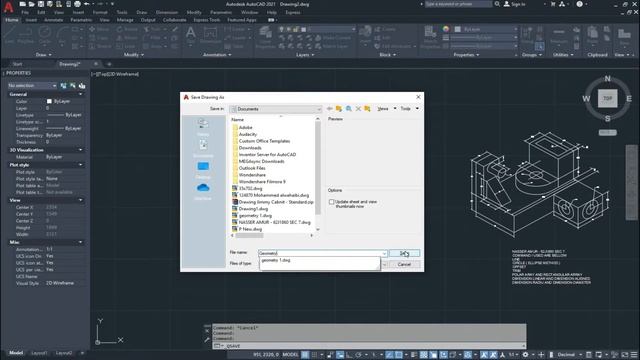Switch to the Drawing2 file tab
The image size is (640, 360).
point(70,64)
